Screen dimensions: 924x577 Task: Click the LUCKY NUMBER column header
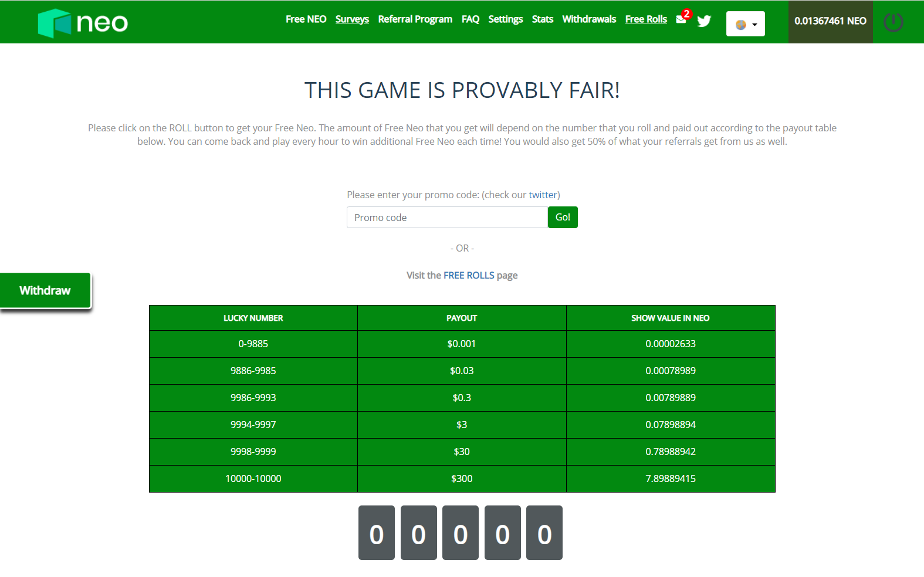[253, 318]
